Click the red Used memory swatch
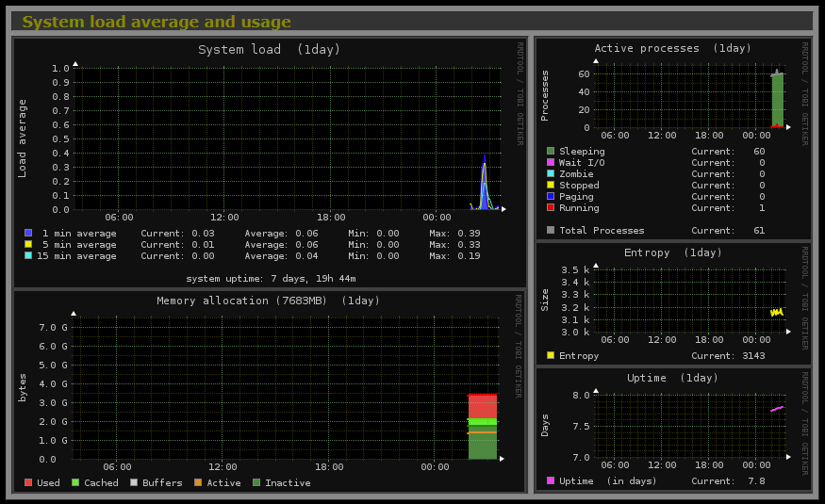 pyautogui.click(x=28, y=482)
